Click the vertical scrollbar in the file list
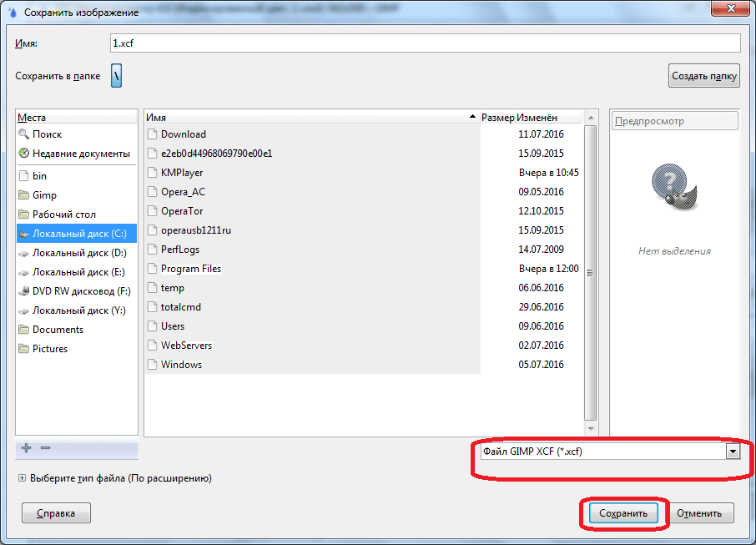 tap(591, 272)
